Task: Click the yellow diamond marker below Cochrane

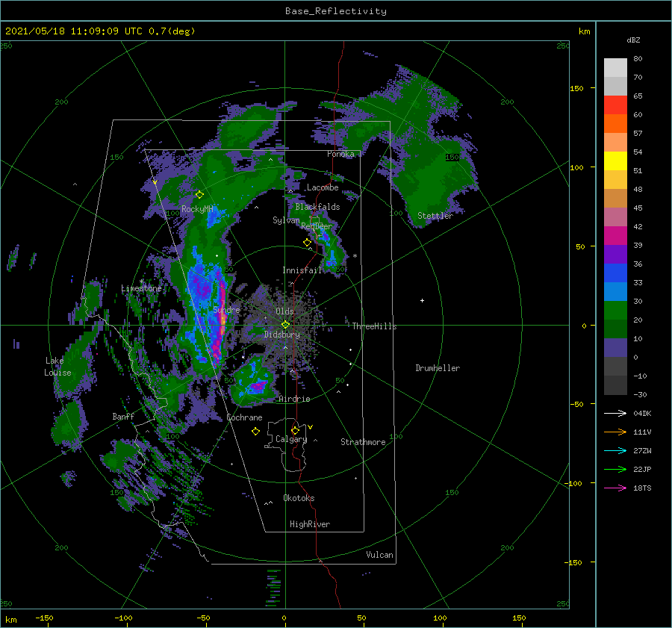Action: [x=256, y=432]
